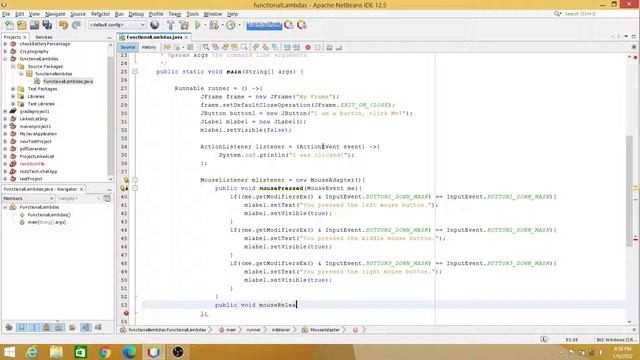Select the ProjectLinkedList project
640x360 pixels.
[37, 156]
